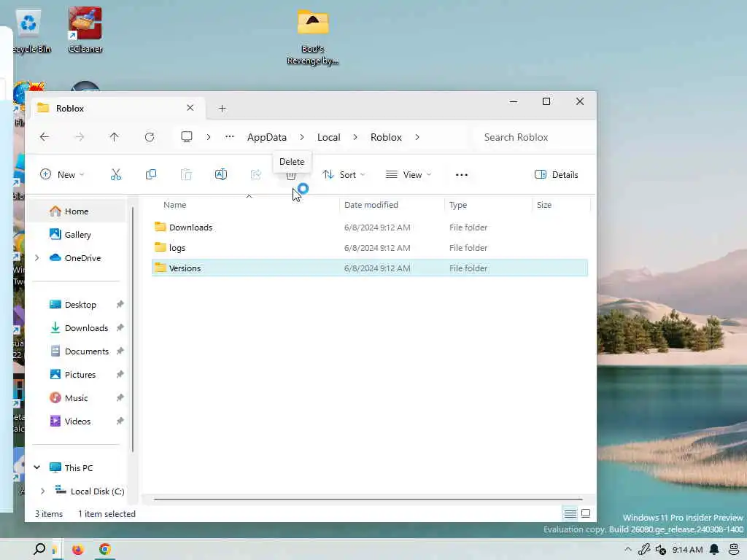Click the navigation pane vertical scrollbar
This screenshot has width=747, height=560.
tap(133, 329)
